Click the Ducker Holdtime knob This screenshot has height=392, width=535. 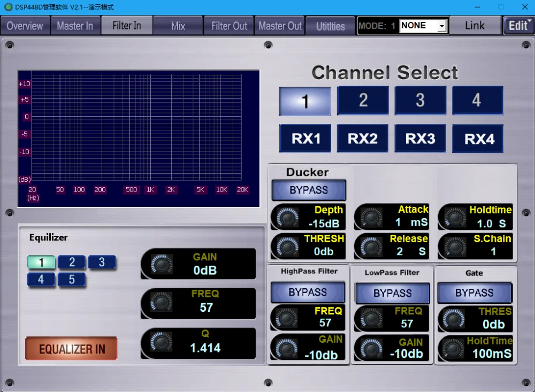tap(455, 217)
